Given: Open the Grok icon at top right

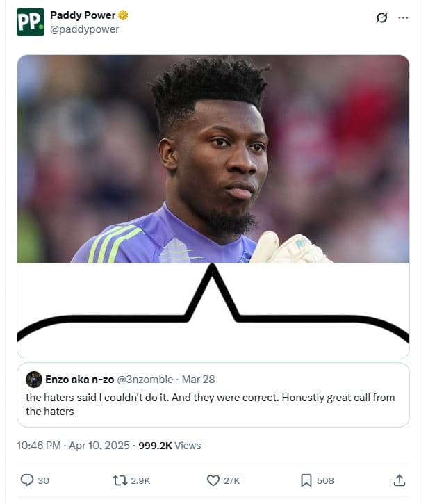Looking at the screenshot, I should click(x=381, y=17).
